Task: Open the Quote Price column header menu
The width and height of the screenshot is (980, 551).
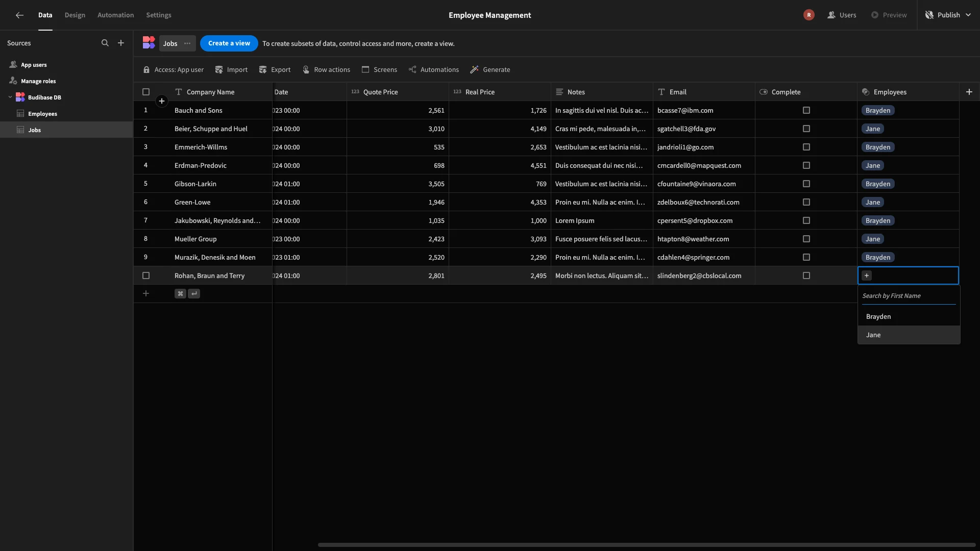Action: [398, 92]
